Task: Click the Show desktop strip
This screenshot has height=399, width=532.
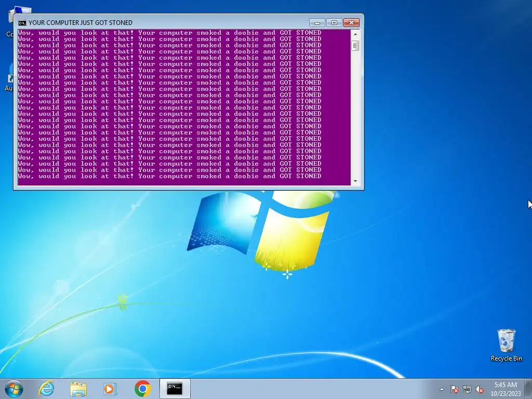Action: [528, 389]
